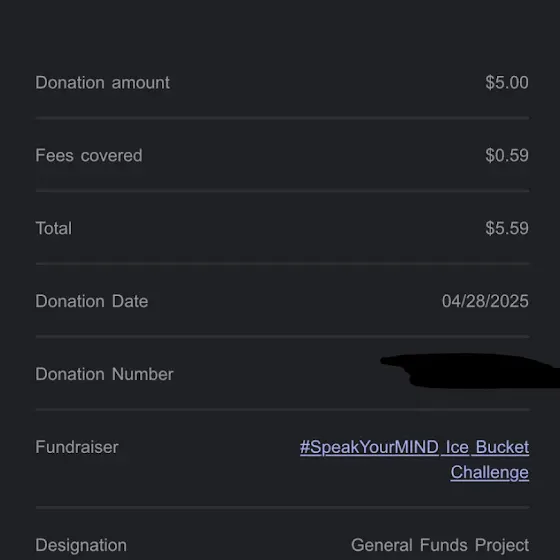
Task: Click the General Funds Project value
Action: pyautogui.click(x=440, y=545)
